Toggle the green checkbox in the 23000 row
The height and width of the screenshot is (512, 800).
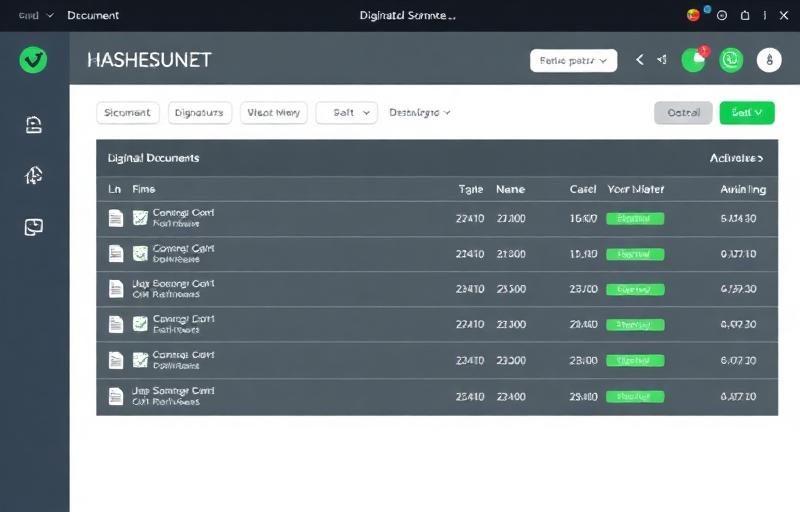(x=140, y=360)
